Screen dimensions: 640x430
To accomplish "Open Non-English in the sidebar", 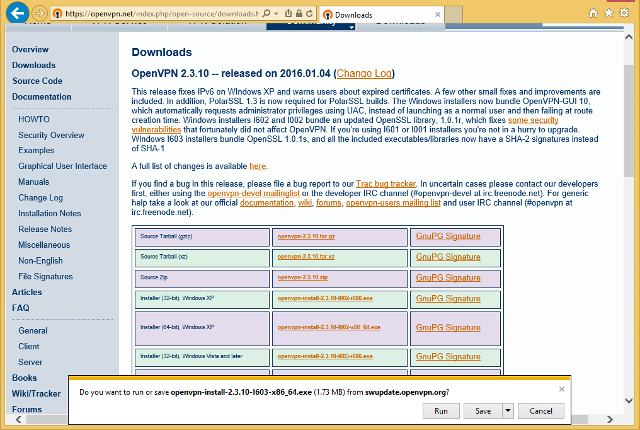I will click(40, 261).
